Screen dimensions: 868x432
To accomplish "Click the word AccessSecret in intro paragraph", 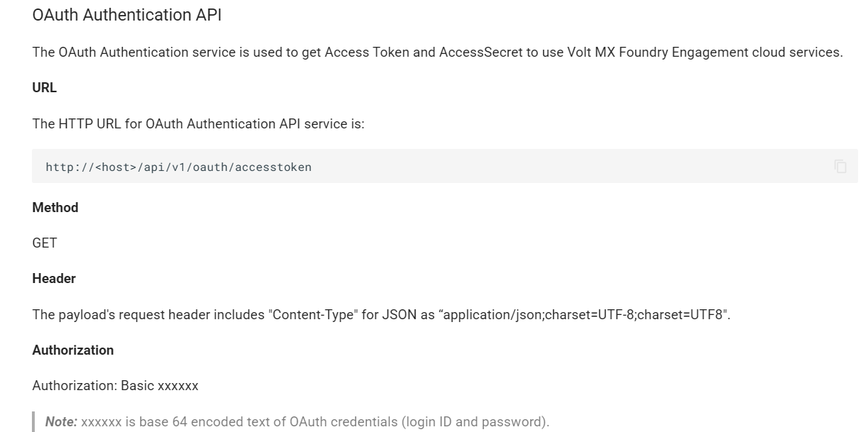I will tap(481, 53).
